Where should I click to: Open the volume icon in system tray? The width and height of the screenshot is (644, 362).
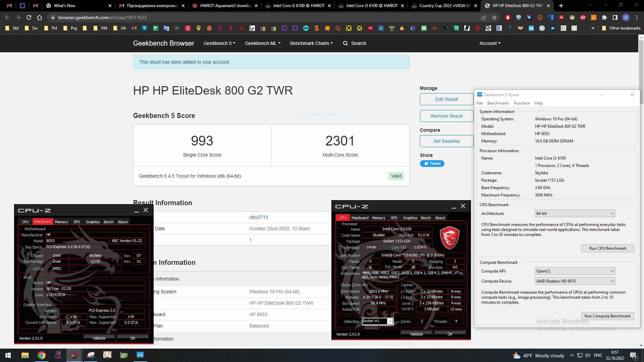pos(588,355)
